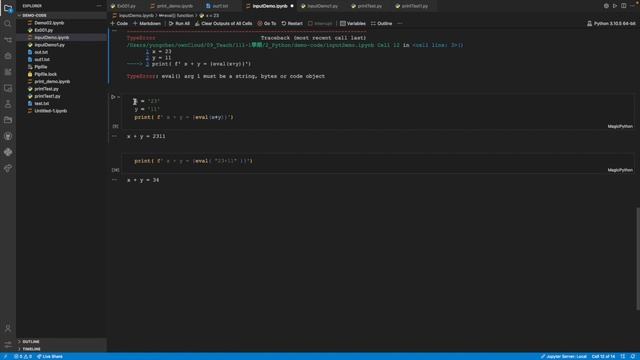640x360 pixels.
Task: Click the run file triangle icon at top right
Action: pos(615,6)
